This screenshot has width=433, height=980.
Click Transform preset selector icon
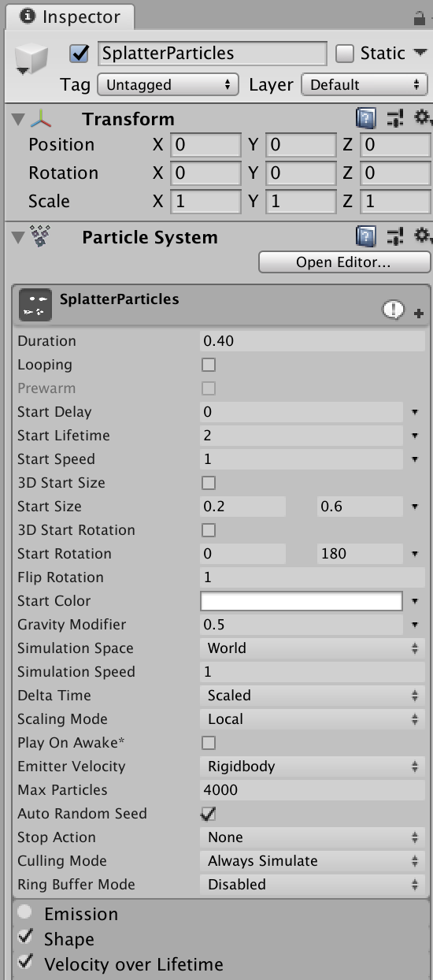pyautogui.click(x=395, y=119)
